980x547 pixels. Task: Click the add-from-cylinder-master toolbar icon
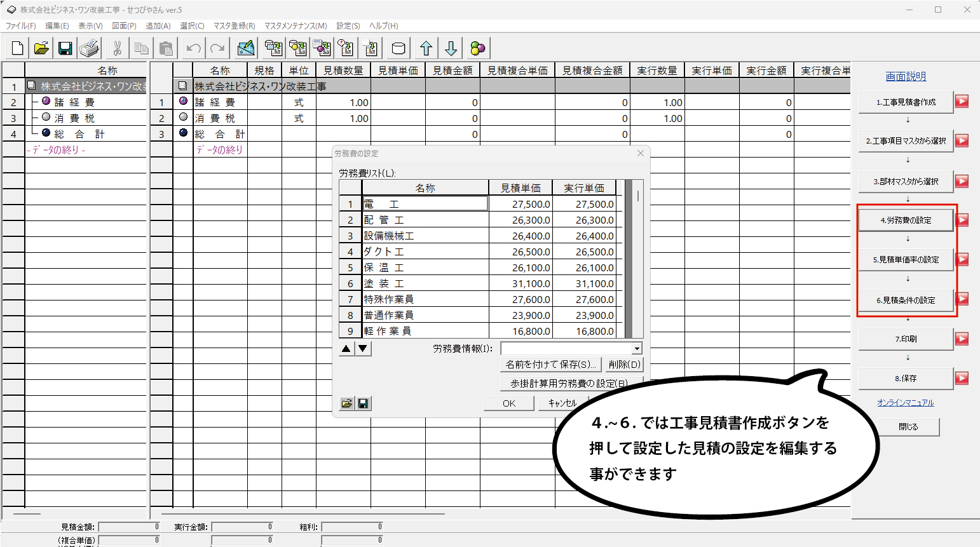click(298, 48)
